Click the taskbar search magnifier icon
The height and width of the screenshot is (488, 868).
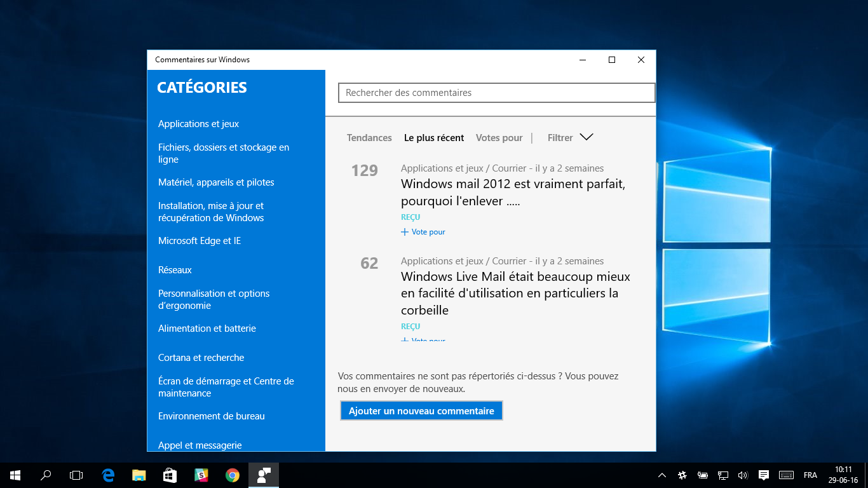(x=46, y=475)
